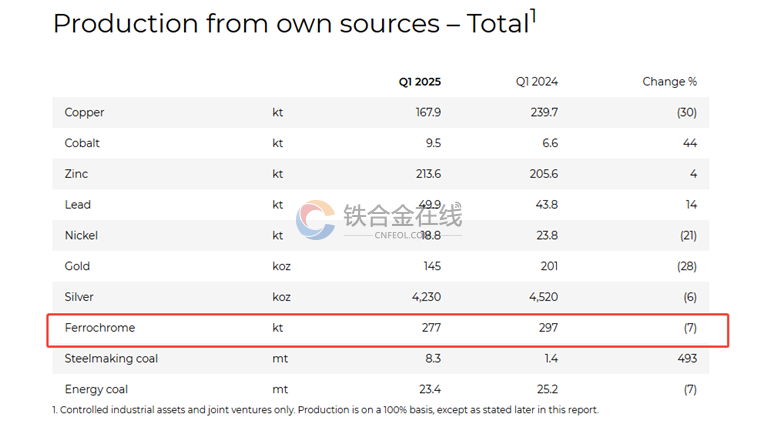Click the Lead change value 14
760x440 pixels.
tap(692, 205)
